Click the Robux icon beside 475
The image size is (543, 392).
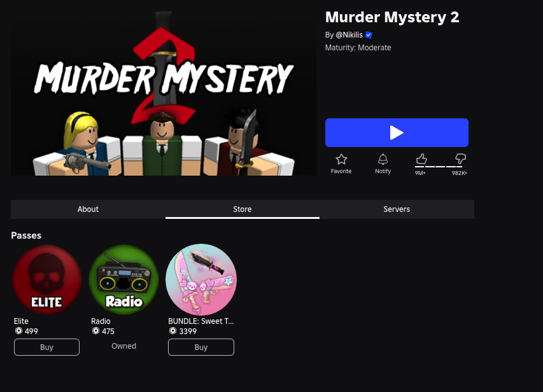[95, 331]
